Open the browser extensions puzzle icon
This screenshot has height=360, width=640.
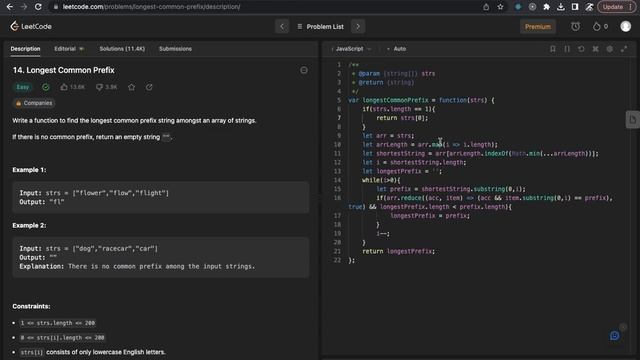[547, 7]
